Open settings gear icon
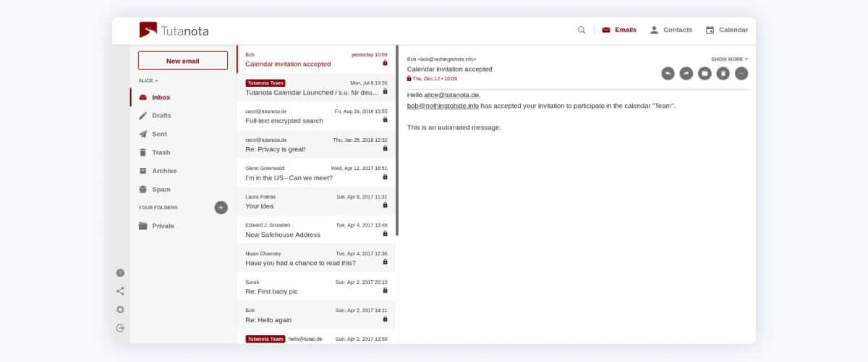The height and width of the screenshot is (362, 868). (x=120, y=309)
